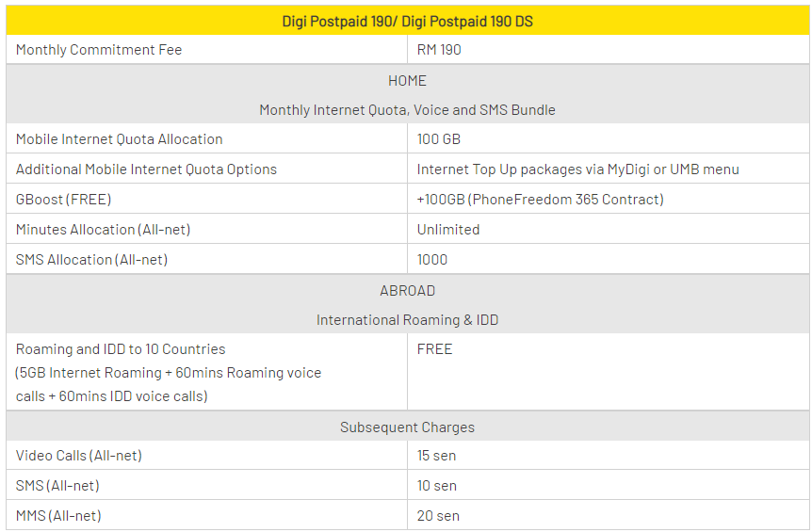Screen dimensions: 812x532
Task: Click the Mobile Internet Quota Allocation label
Action: (x=120, y=139)
